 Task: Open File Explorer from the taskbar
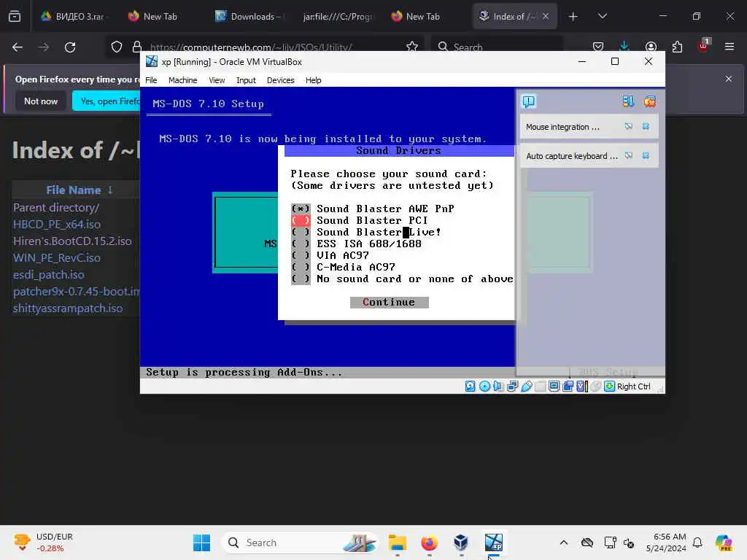click(x=397, y=542)
